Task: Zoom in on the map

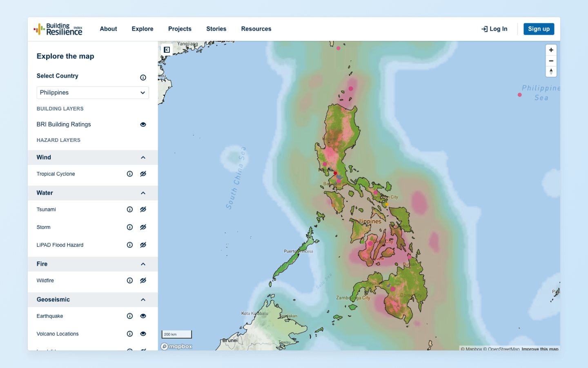Action: [551, 50]
